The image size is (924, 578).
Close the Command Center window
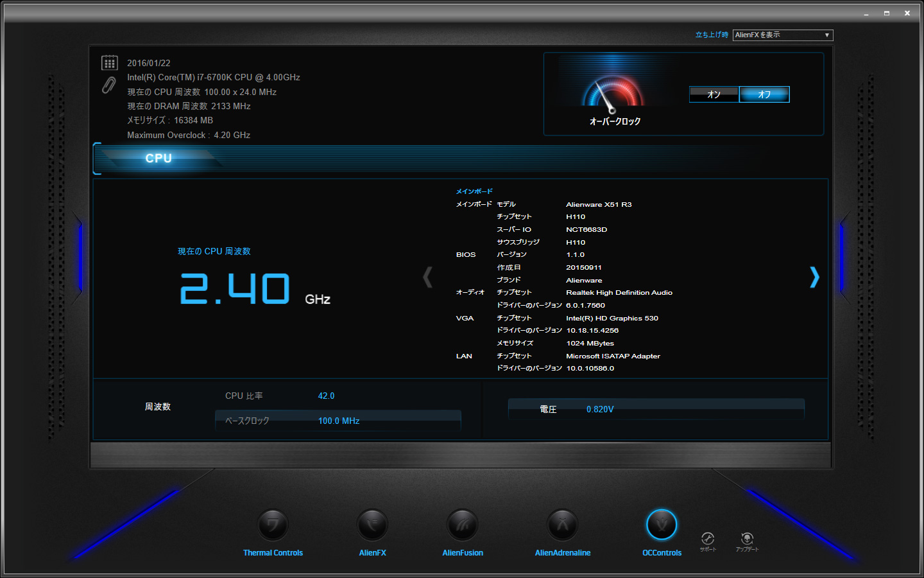907,13
